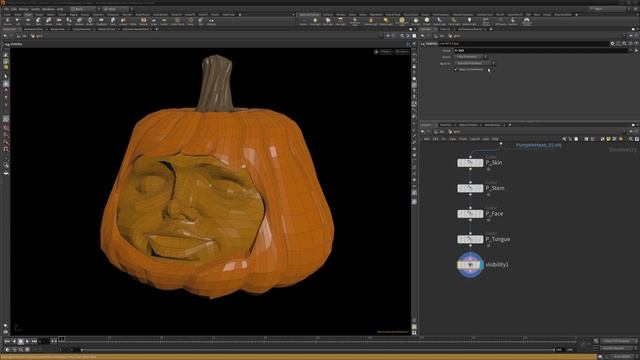Add a Geometry Light from the shelf
This screenshot has width=640, height=360.
355,22
